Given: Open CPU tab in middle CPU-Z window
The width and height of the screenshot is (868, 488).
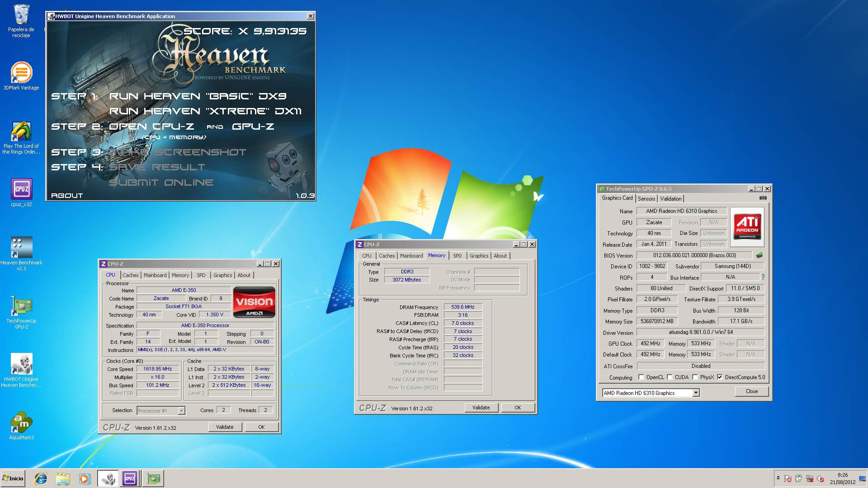Looking at the screenshot, I should point(367,256).
